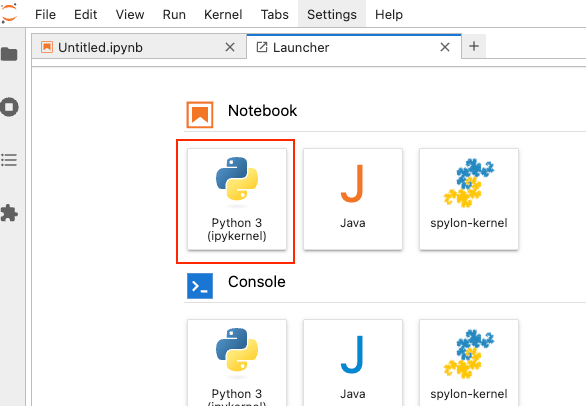This screenshot has width=586, height=406.
Task: Create a spylon-kernel notebook
Action: [469, 199]
